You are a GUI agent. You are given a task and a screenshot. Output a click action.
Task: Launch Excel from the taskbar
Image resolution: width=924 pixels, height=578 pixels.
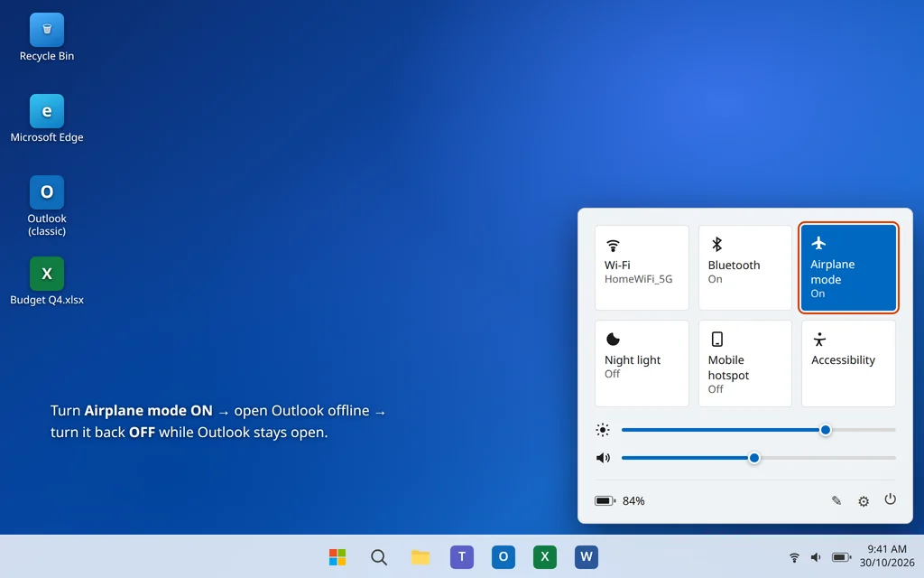coord(544,556)
